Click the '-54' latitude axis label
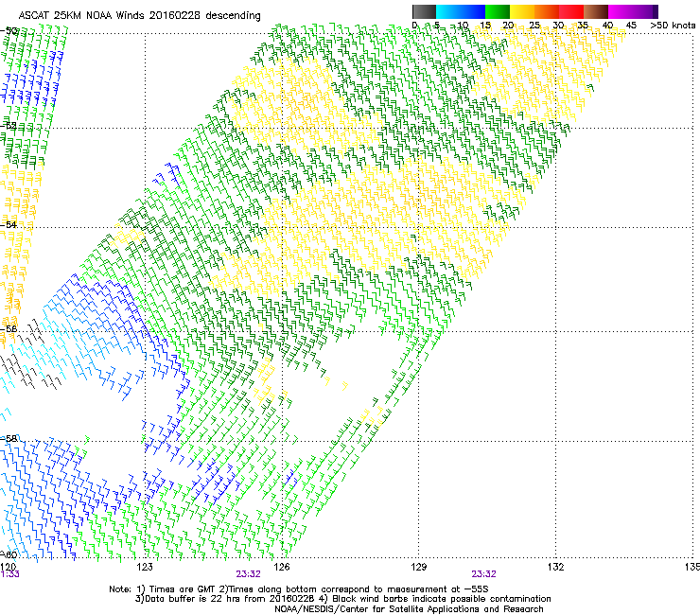This screenshot has width=700, height=615. click(9, 224)
